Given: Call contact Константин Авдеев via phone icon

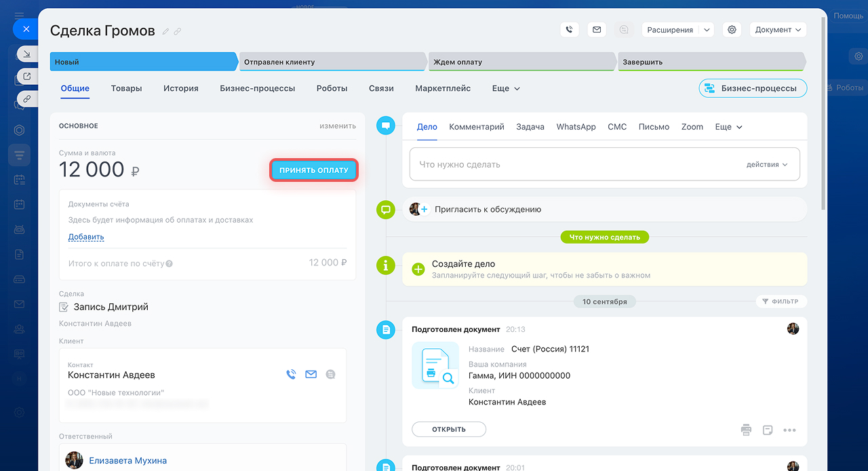Looking at the screenshot, I should click(x=291, y=374).
